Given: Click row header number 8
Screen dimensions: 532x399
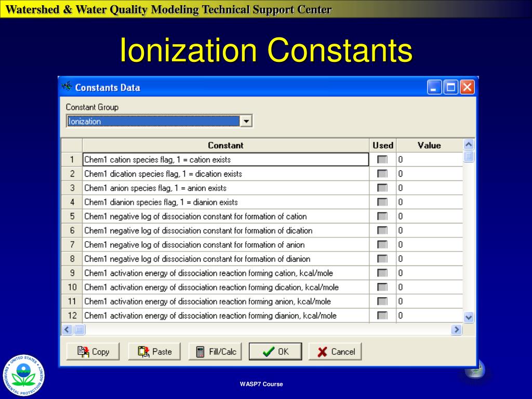Looking at the screenshot, I should [72, 259].
